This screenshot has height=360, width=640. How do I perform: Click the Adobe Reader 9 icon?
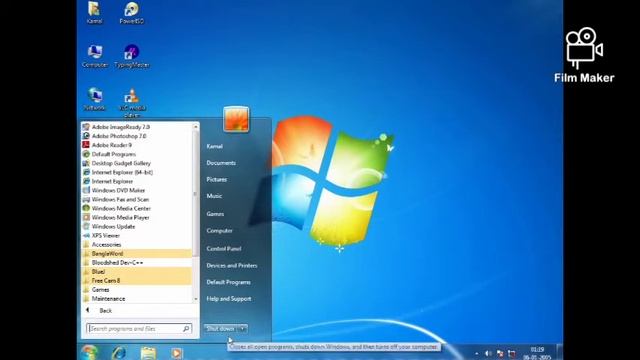[86, 145]
